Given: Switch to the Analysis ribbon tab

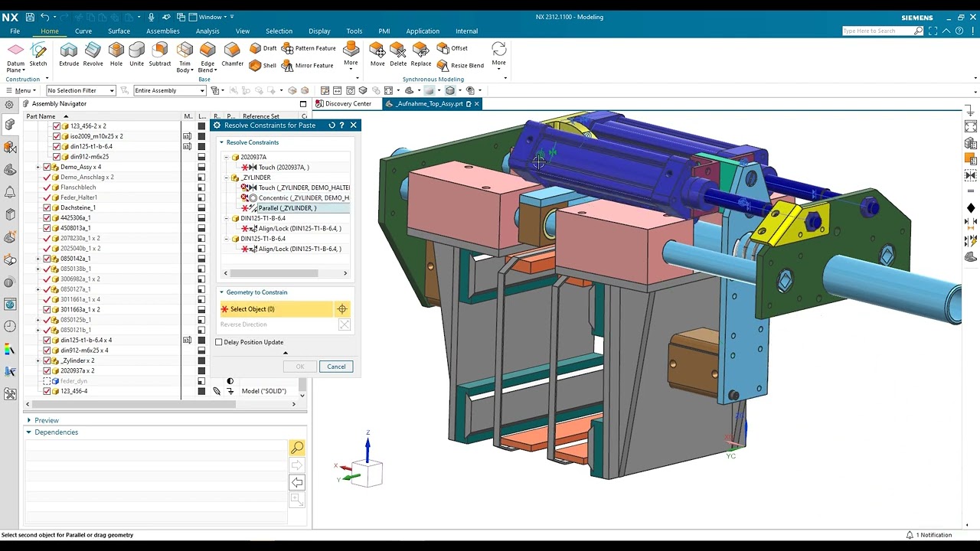Looking at the screenshot, I should 207,31.
